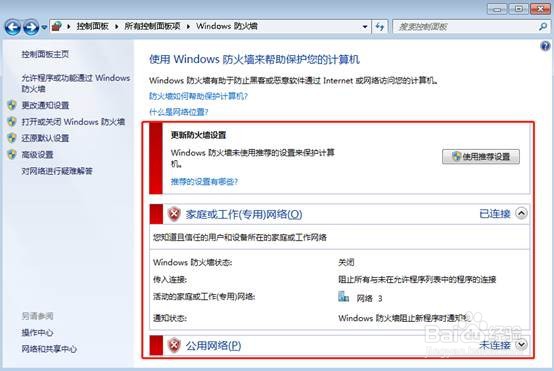Maximize the firewall window
Screen dimensions: 554x371
point(519,9)
